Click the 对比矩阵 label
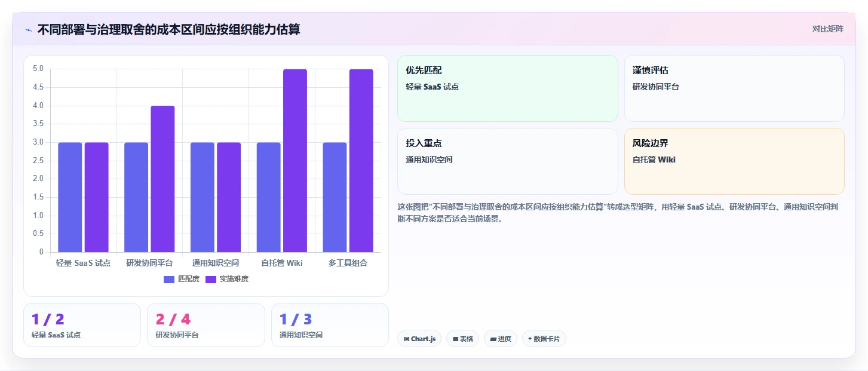This screenshot has height=371, width=868. [x=827, y=29]
